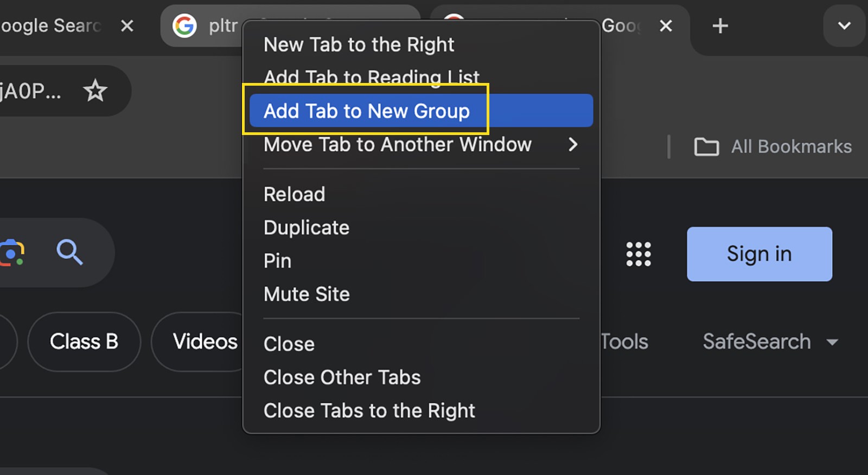The height and width of the screenshot is (475, 868).
Task: Click the Google Lens camera icon
Action: pyautogui.click(x=12, y=253)
